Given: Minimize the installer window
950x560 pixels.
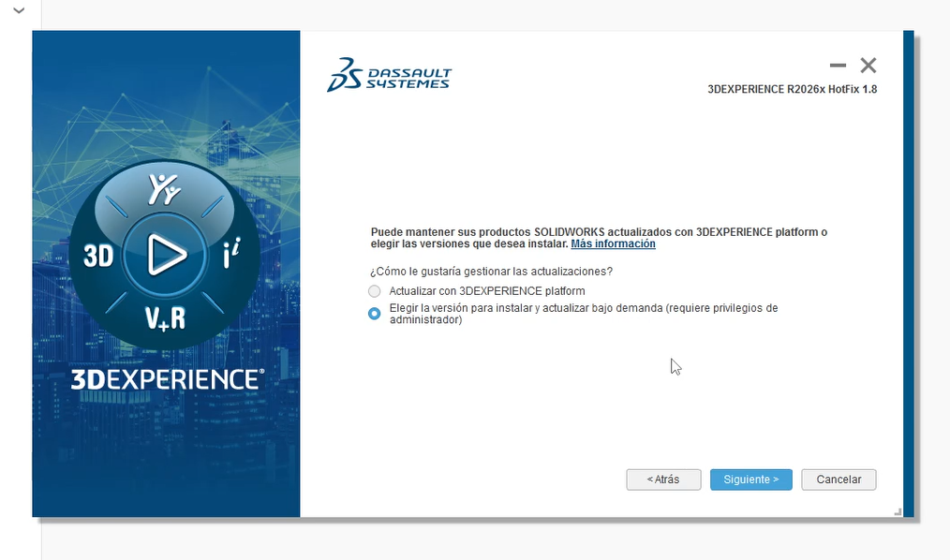Looking at the screenshot, I should click(838, 66).
